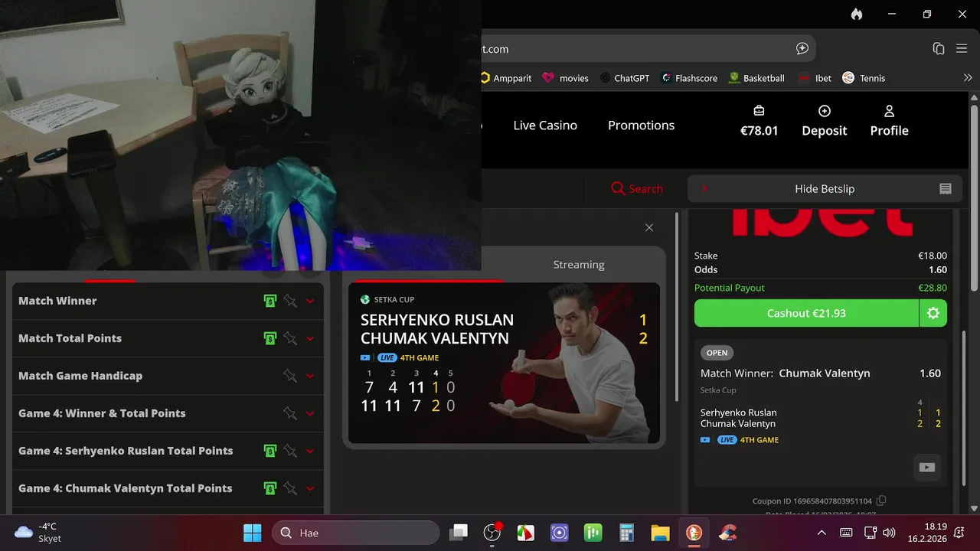This screenshot has width=980, height=551.
Task: Click the Cashout €21.93 button
Action: (806, 313)
